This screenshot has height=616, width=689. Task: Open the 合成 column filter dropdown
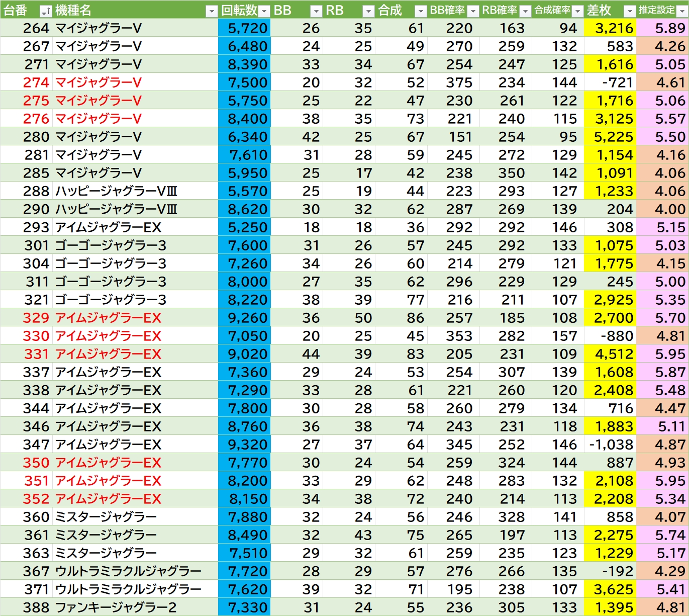[421, 11]
